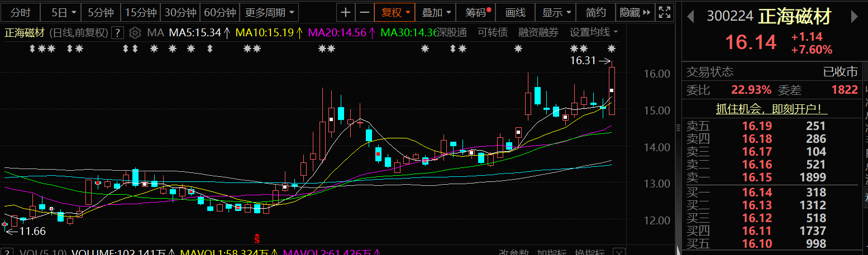This screenshot has width=868, height=255.
Task: Go to next stock with right arrow
Action: (854, 17)
